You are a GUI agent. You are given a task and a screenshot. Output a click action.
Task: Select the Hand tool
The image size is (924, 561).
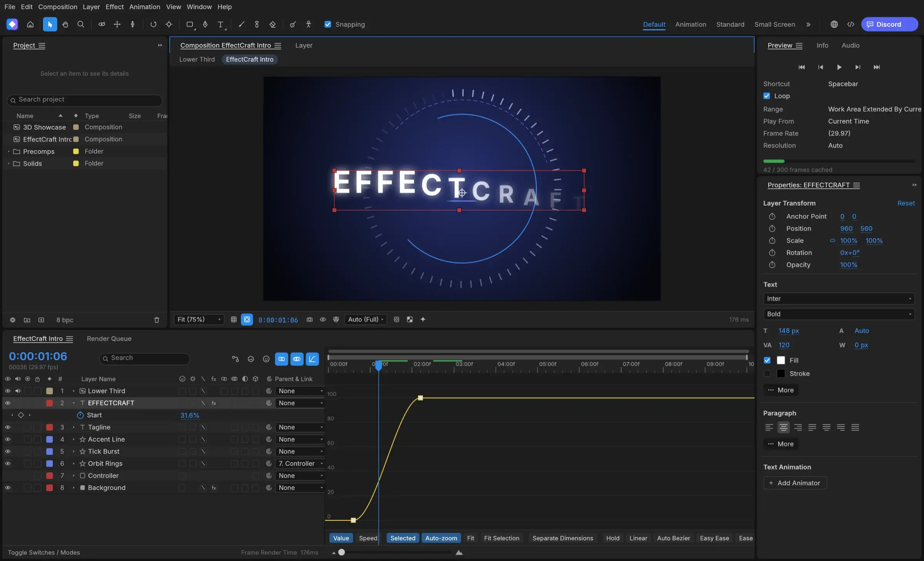point(65,24)
